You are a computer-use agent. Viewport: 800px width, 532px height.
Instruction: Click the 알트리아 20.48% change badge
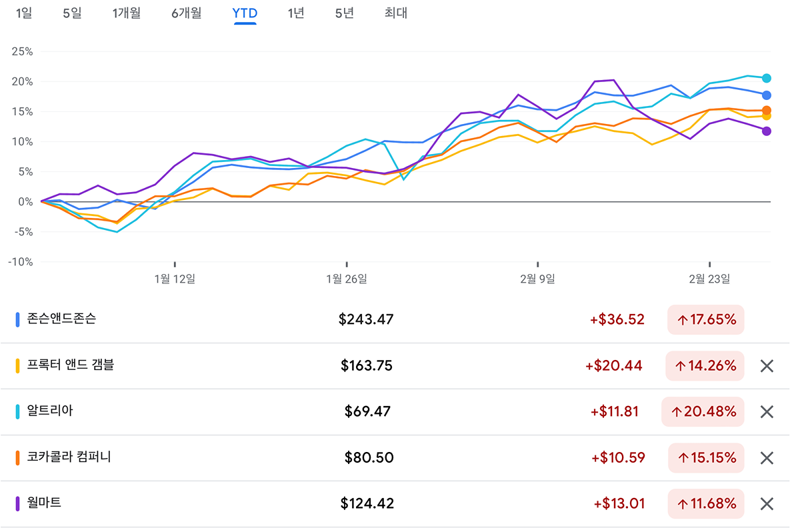click(x=702, y=412)
